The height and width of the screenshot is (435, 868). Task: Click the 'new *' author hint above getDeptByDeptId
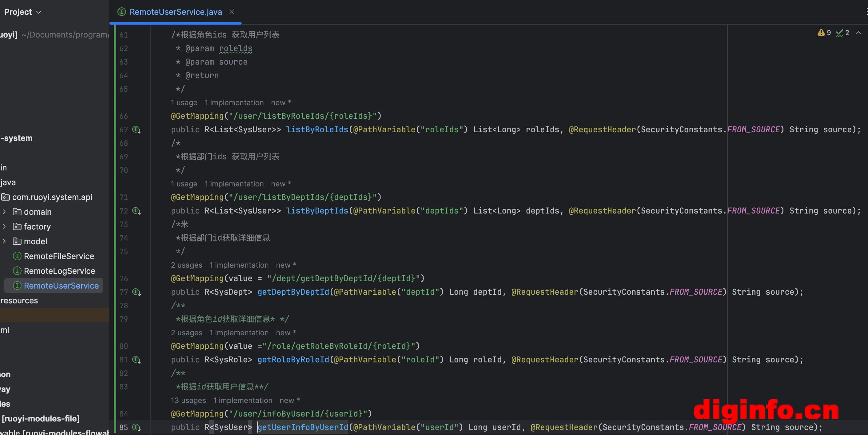click(x=286, y=265)
